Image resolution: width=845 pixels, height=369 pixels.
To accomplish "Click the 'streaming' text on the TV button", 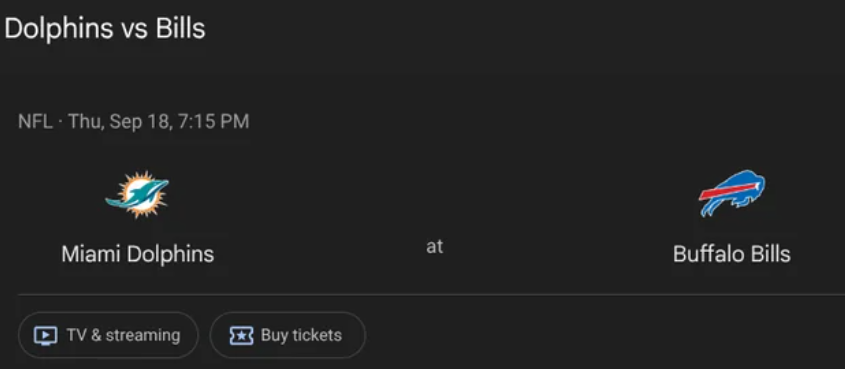I will 143,336.
